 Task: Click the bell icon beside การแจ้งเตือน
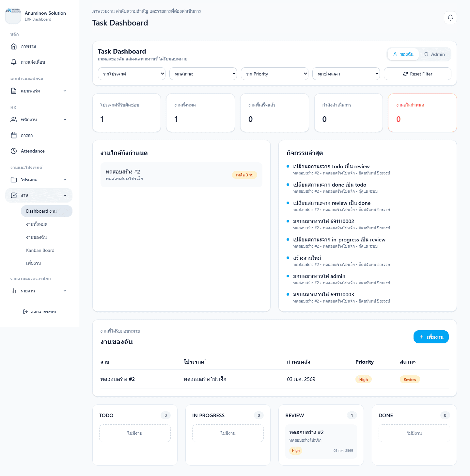tap(14, 62)
